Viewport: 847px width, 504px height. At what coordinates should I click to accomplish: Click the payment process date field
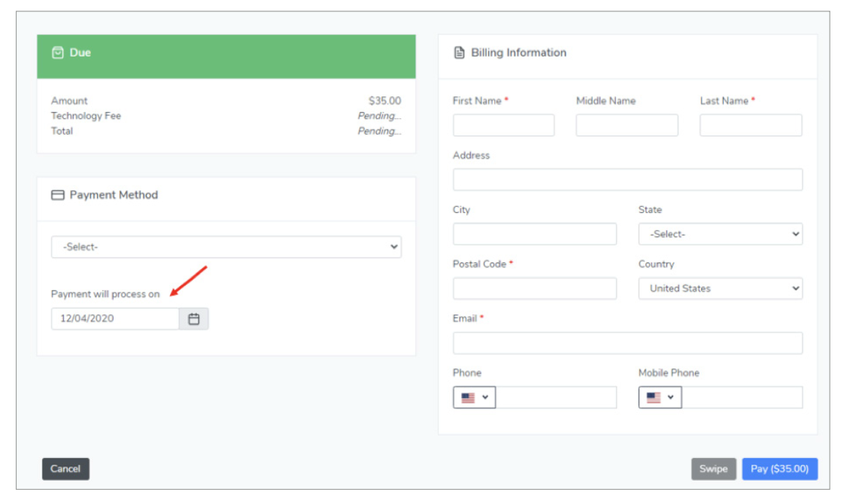point(115,319)
